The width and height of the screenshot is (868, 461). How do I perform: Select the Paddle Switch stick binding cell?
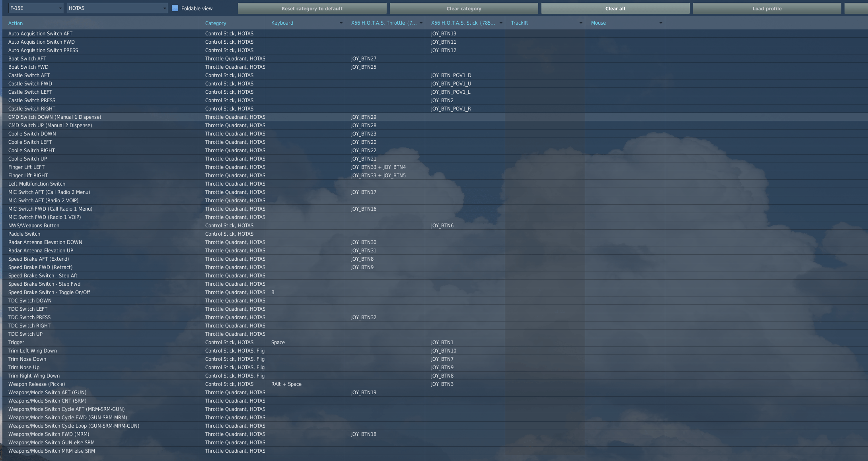tap(465, 234)
